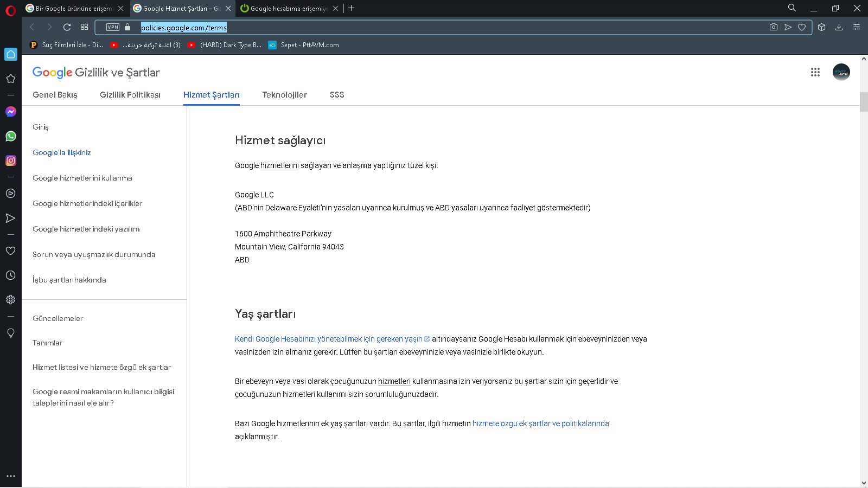Open the SSS tab
The height and width of the screenshot is (488, 868).
[337, 95]
